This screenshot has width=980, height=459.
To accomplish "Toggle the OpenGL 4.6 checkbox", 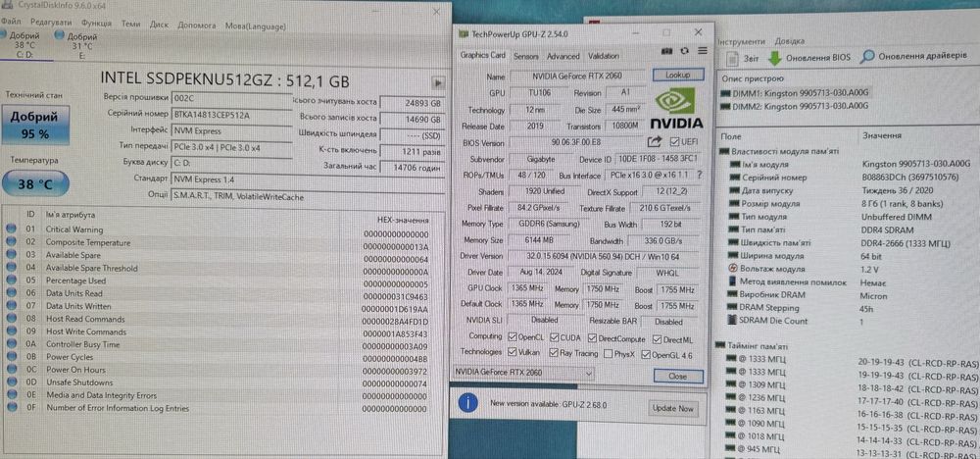I will (x=646, y=355).
